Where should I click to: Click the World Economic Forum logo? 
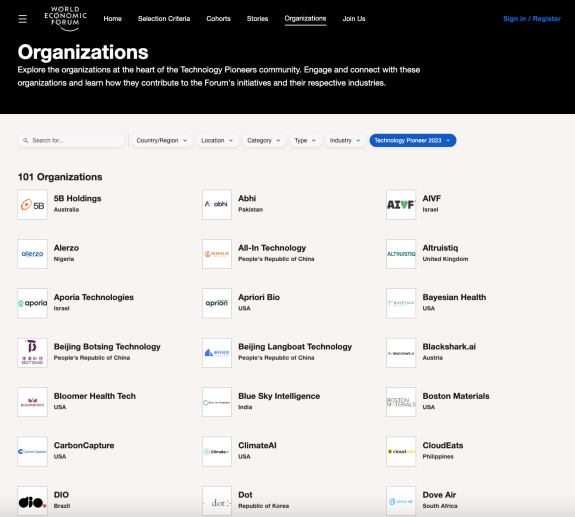[x=65, y=18]
